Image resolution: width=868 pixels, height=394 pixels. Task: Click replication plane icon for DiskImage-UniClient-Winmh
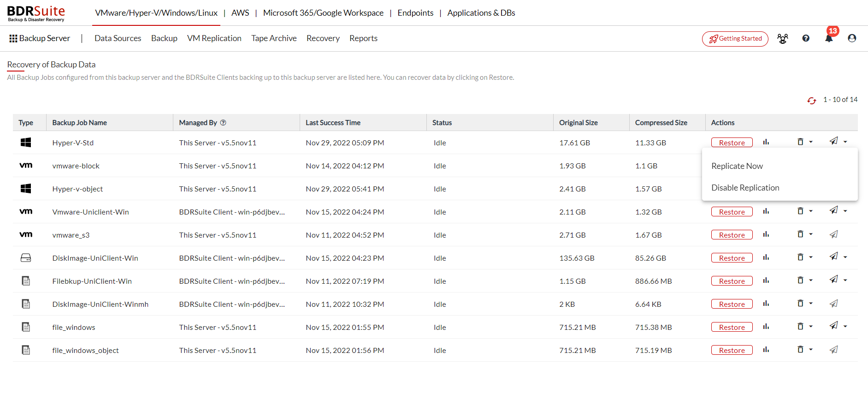pyautogui.click(x=834, y=304)
